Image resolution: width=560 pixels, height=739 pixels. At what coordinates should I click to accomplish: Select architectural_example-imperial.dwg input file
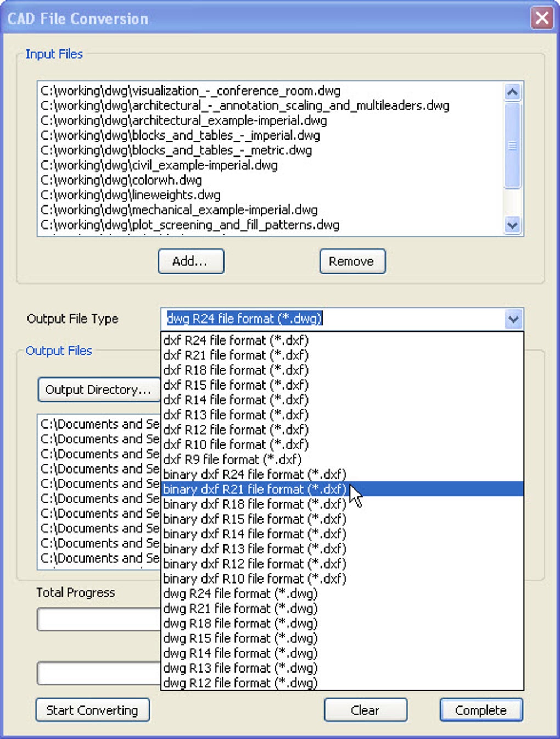pyautogui.click(x=271, y=120)
